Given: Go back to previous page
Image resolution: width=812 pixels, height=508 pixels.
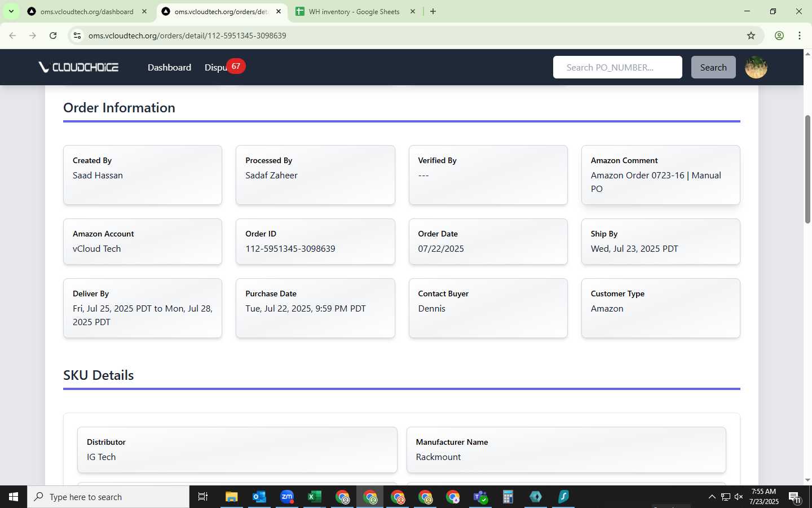Looking at the screenshot, I should (12, 36).
